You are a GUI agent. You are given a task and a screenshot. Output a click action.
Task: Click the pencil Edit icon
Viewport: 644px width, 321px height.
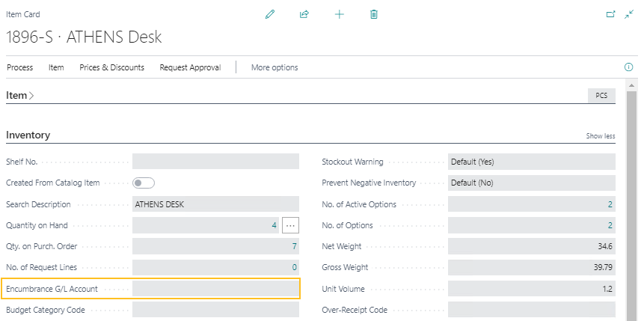click(270, 14)
